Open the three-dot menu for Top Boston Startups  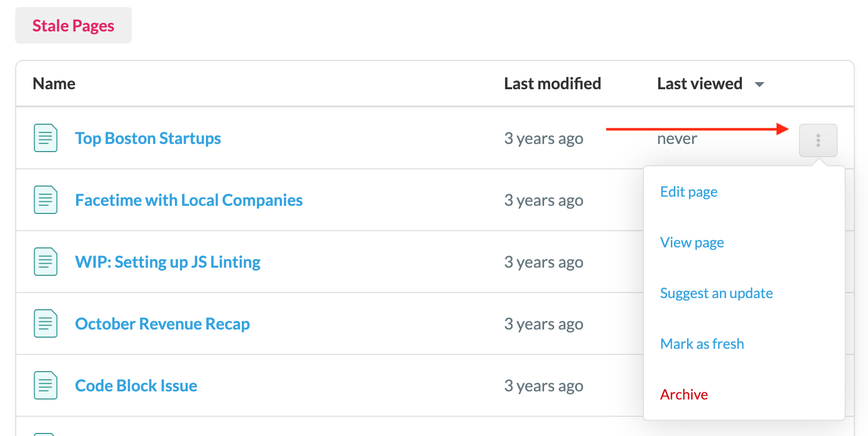coord(818,140)
